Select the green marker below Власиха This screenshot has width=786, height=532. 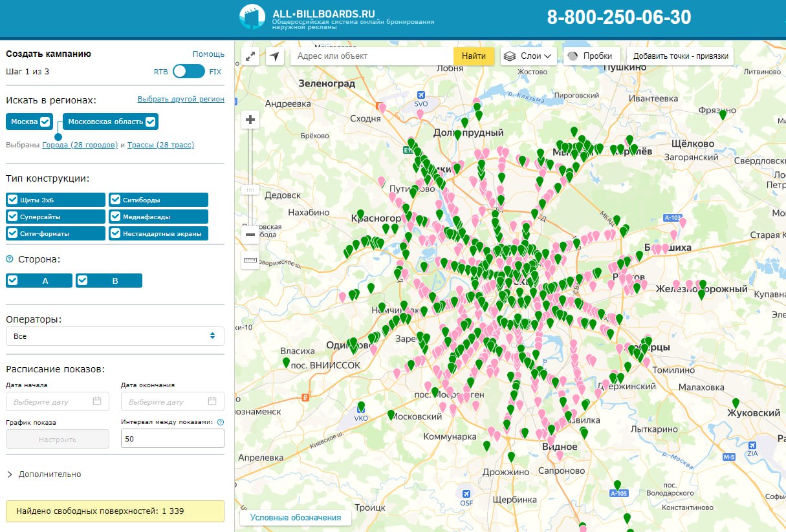(x=286, y=363)
